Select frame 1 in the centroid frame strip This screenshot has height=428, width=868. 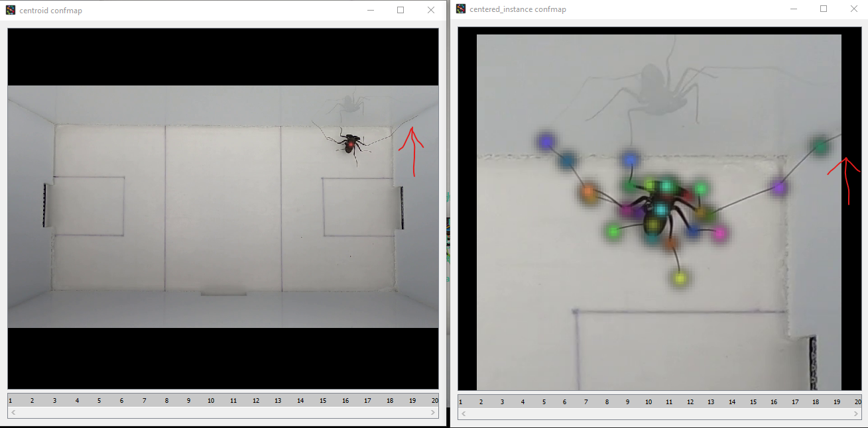tap(9, 400)
